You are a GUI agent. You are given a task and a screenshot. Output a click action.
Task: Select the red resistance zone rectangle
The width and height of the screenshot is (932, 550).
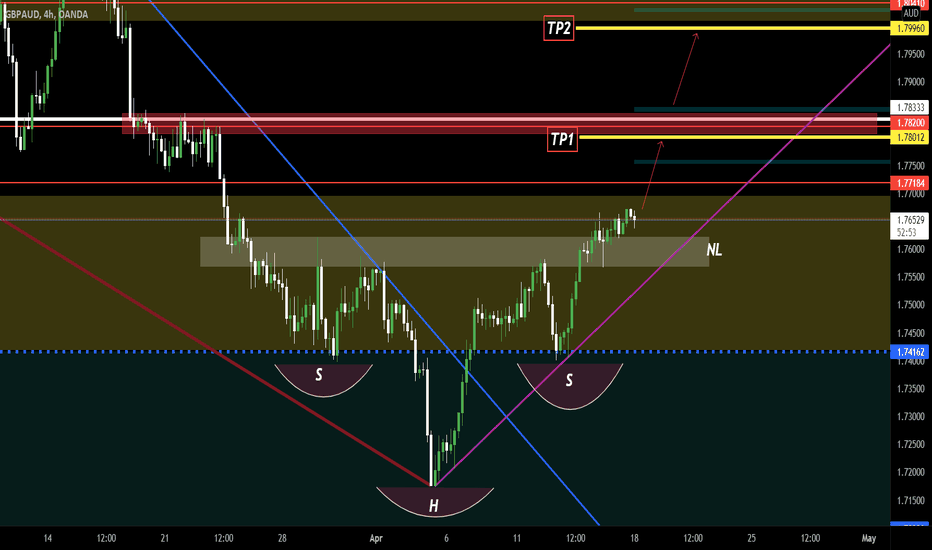tap(499, 124)
